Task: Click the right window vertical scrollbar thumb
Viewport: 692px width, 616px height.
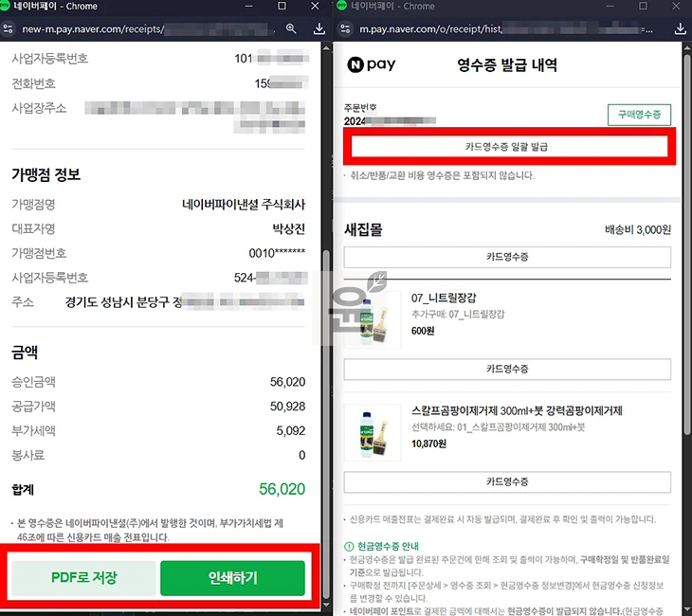Action: click(686, 245)
